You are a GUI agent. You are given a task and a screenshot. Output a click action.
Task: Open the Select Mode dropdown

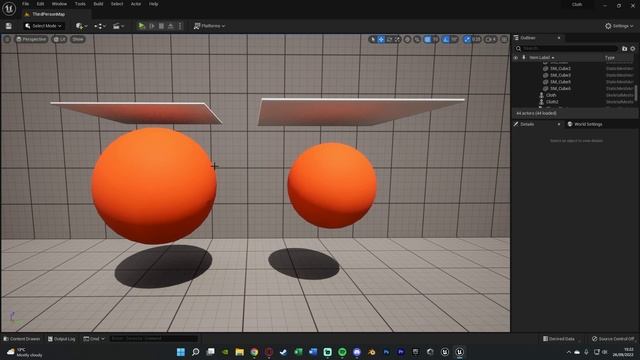43,26
